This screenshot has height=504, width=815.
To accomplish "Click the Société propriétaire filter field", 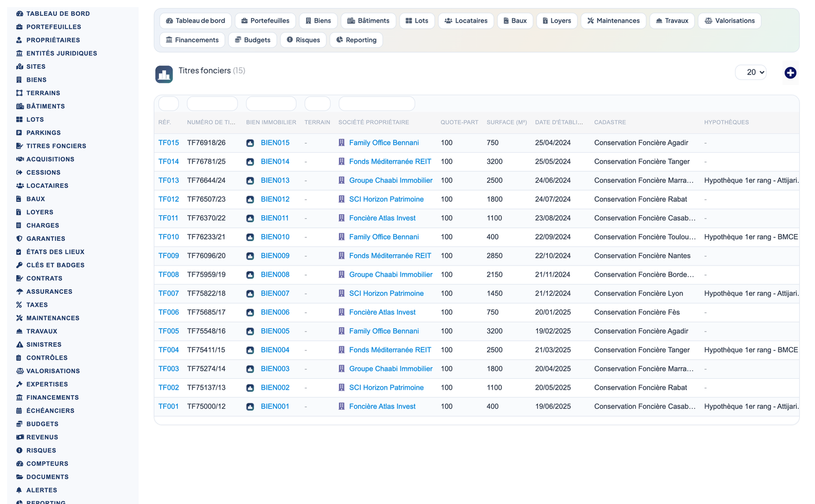I will (377, 104).
